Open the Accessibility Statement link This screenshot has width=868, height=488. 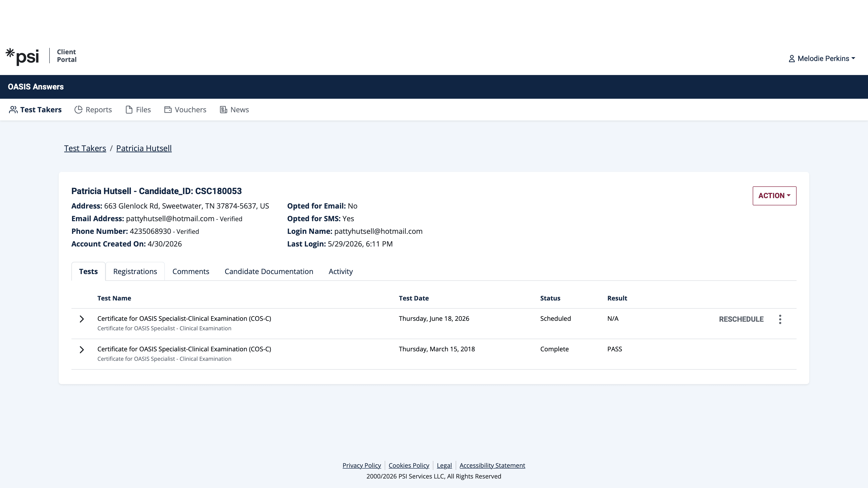tap(492, 465)
